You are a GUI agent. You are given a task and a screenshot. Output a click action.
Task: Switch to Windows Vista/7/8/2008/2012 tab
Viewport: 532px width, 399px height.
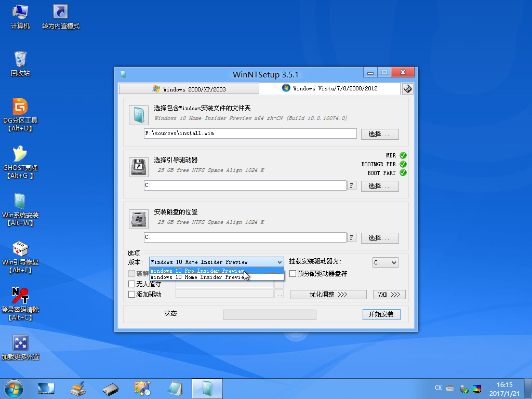click(329, 88)
